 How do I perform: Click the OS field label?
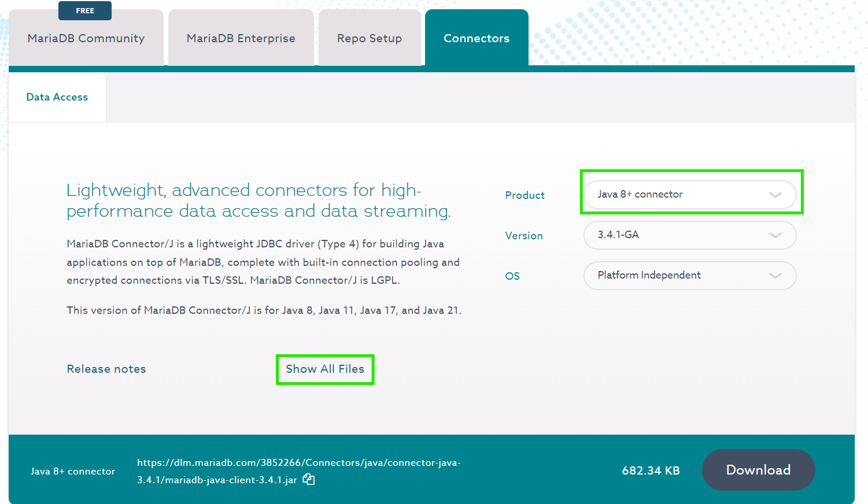point(512,276)
